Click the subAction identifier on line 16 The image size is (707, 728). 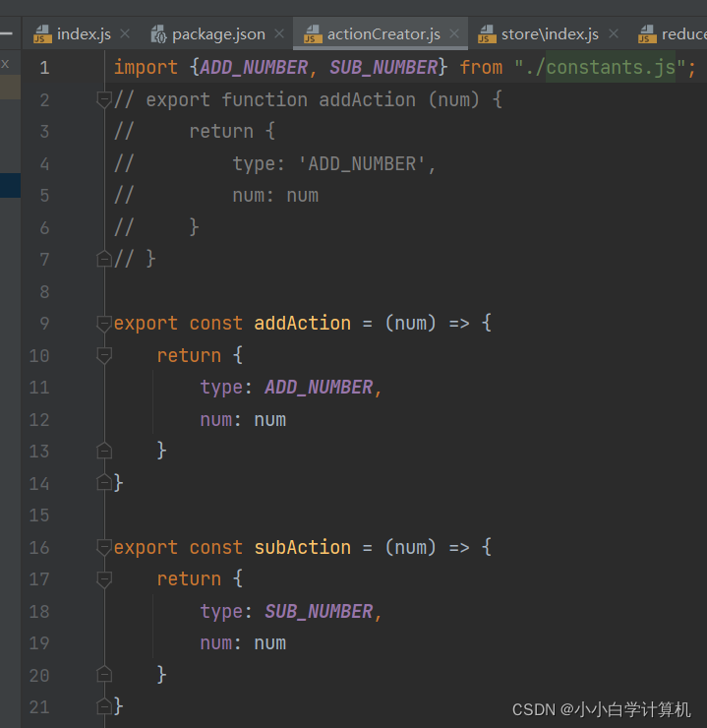(x=303, y=547)
